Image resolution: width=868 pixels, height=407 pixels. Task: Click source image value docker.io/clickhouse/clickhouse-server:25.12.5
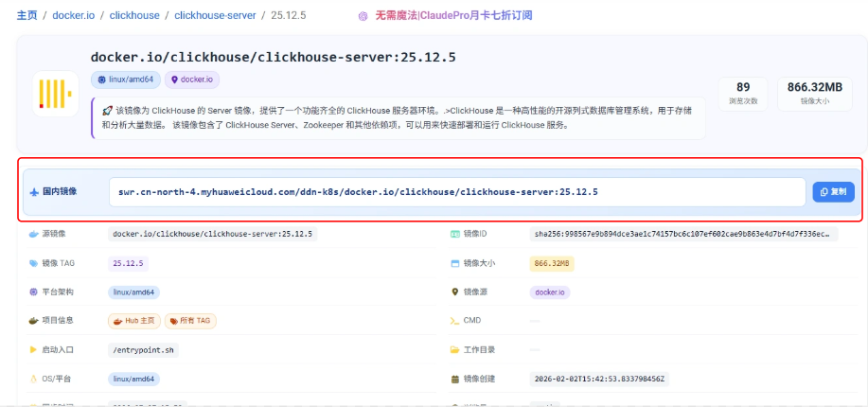tap(213, 234)
